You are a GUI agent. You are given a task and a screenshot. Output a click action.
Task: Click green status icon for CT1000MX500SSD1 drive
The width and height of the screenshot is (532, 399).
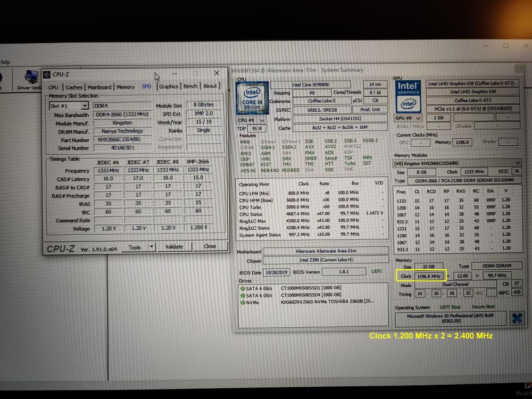click(x=243, y=288)
